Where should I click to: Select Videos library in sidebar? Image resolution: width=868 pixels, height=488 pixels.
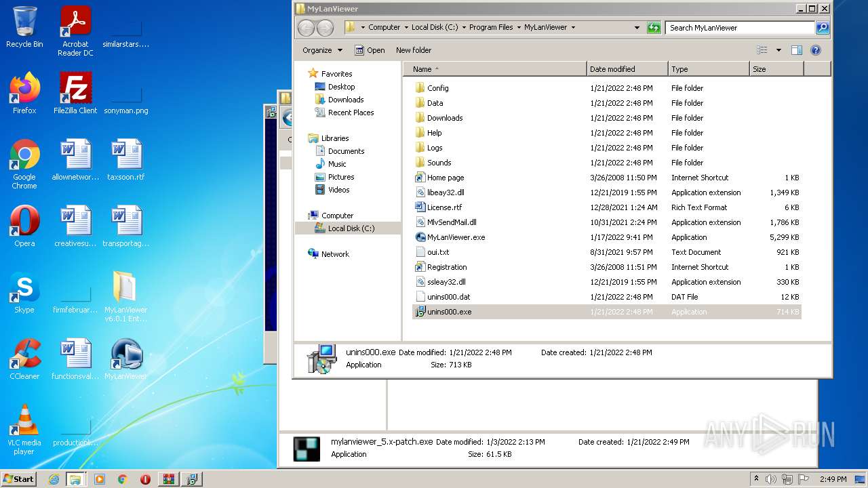pyautogui.click(x=332, y=190)
